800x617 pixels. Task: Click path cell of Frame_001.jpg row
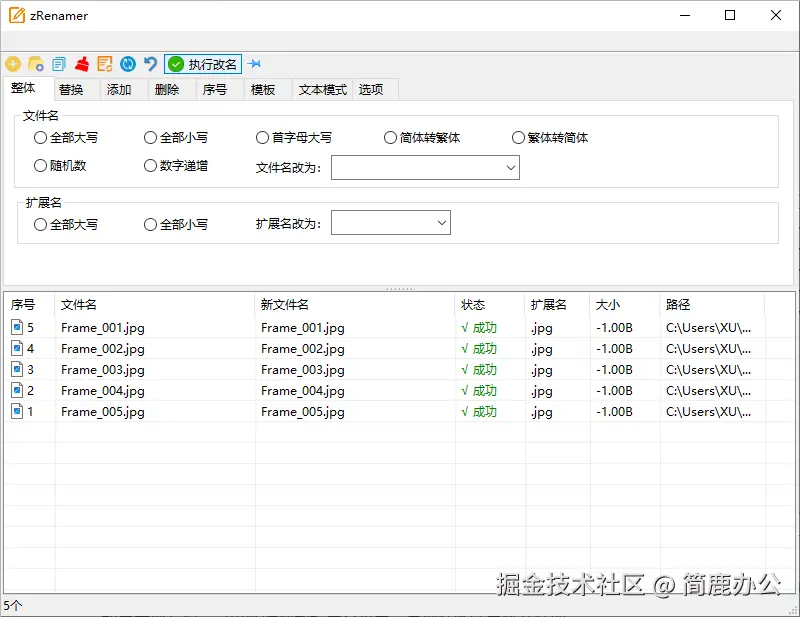point(708,328)
